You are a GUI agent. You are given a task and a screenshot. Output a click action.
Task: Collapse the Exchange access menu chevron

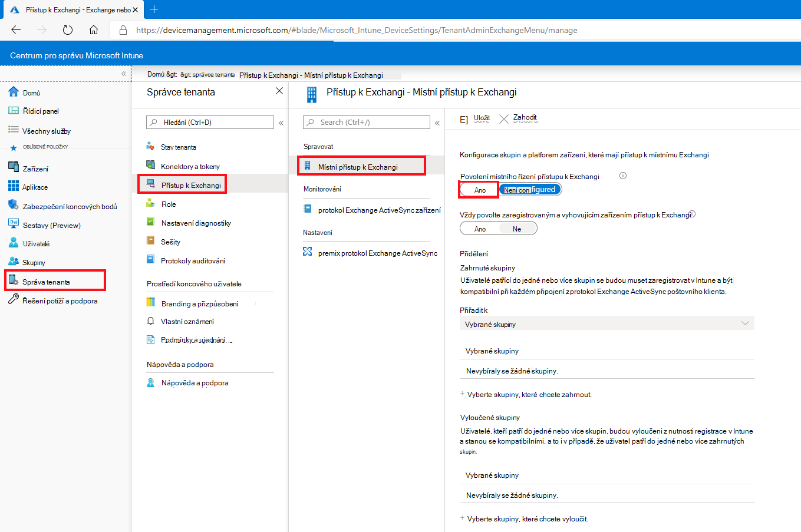437,123
